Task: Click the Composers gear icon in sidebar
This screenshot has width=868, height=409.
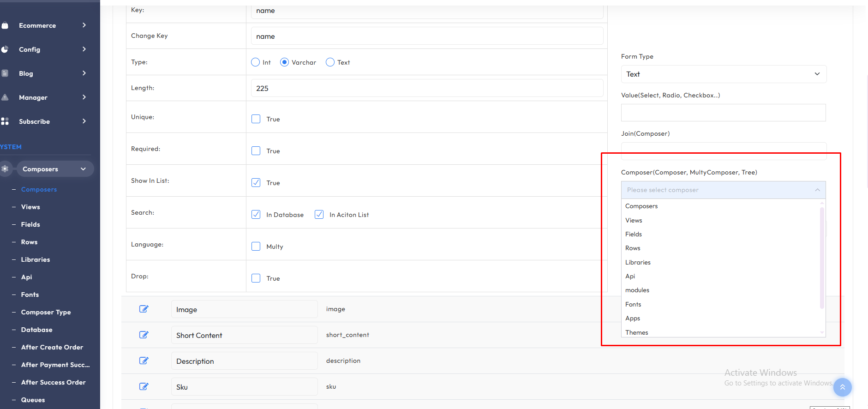Action: click(x=5, y=169)
